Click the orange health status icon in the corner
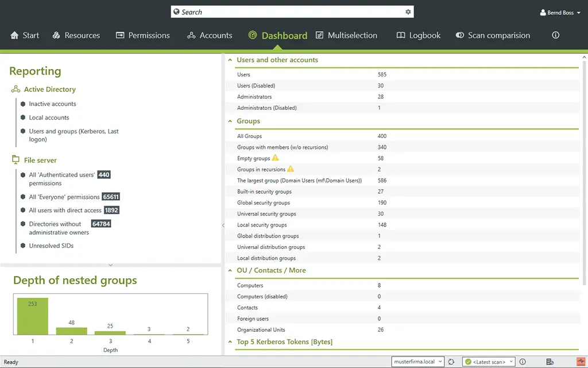 [x=580, y=361]
